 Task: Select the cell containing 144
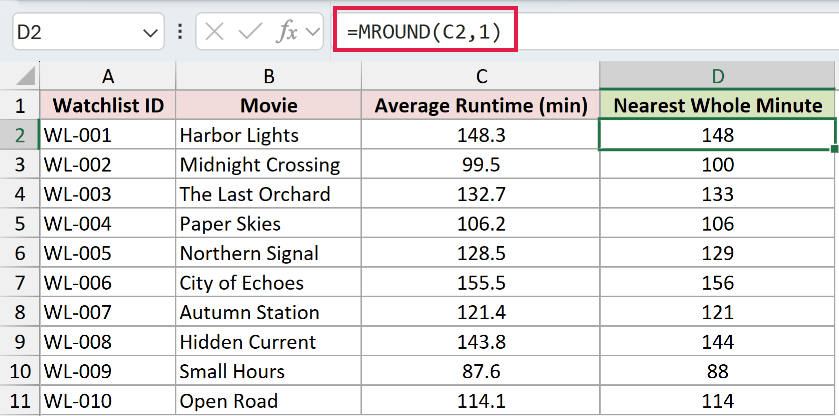pyautogui.click(x=717, y=341)
